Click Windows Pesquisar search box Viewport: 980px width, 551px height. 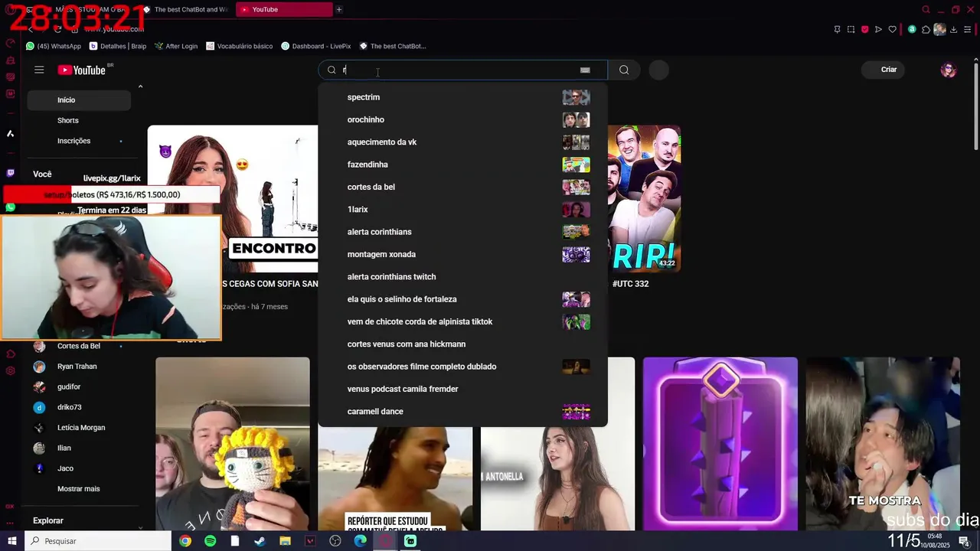click(98, 541)
